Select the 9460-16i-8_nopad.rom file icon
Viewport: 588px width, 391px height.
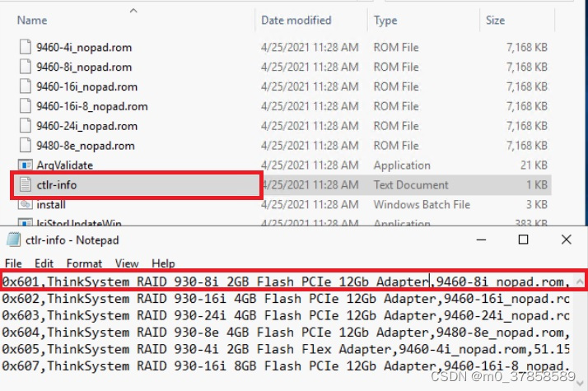26,106
